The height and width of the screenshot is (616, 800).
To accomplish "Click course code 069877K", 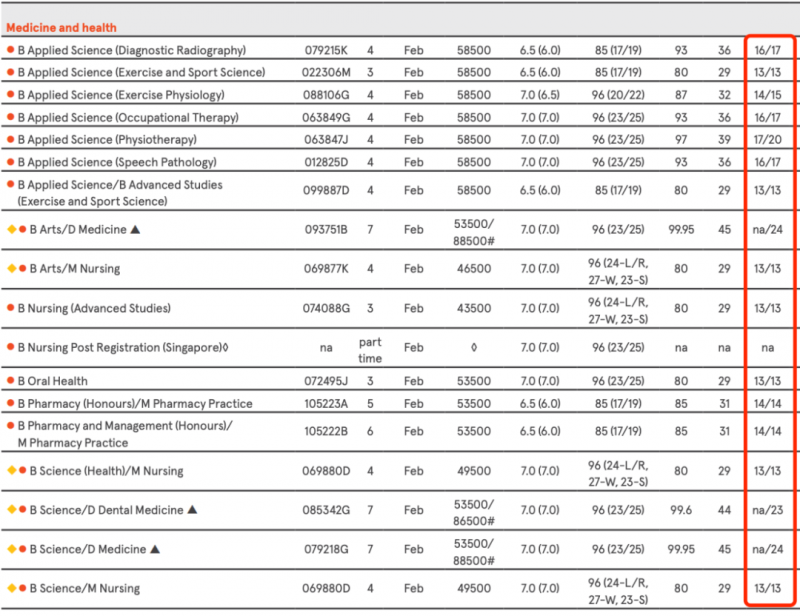I will point(326,268).
